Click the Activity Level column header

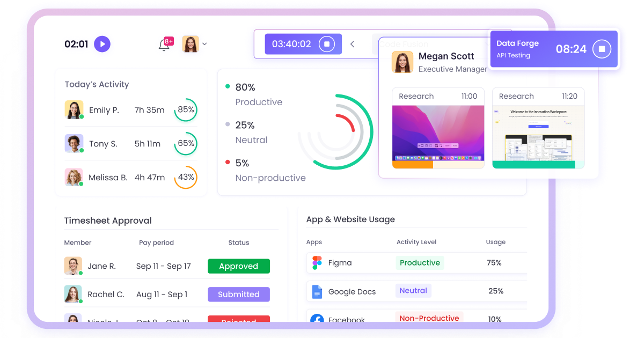[416, 242]
